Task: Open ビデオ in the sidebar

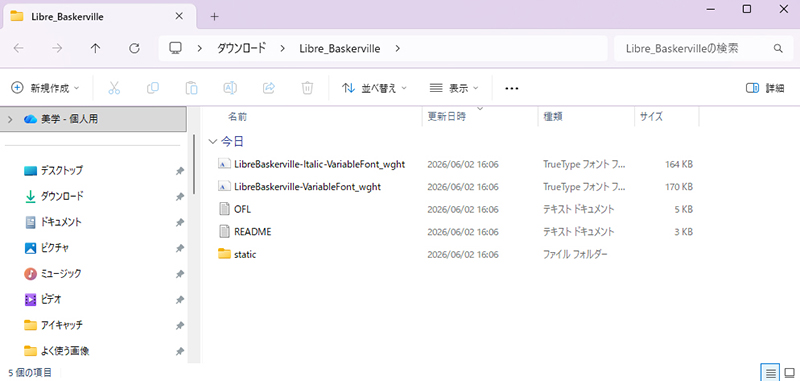Action: pos(51,299)
